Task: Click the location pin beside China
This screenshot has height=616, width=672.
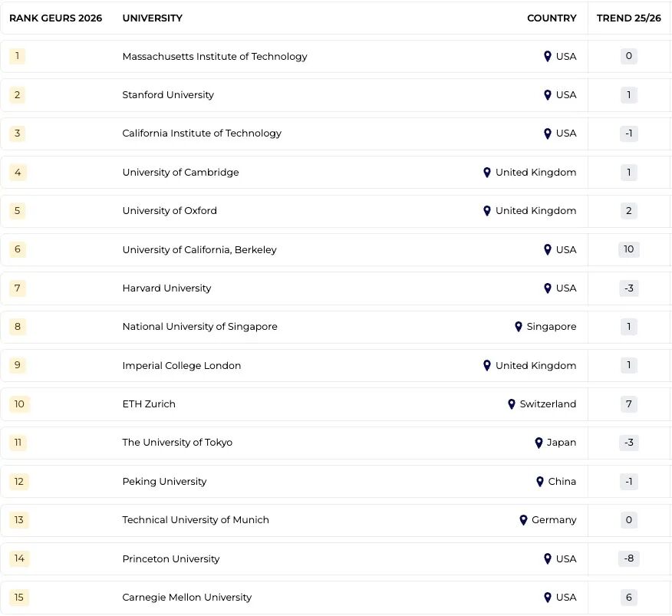Action: click(x=540, y=482)
